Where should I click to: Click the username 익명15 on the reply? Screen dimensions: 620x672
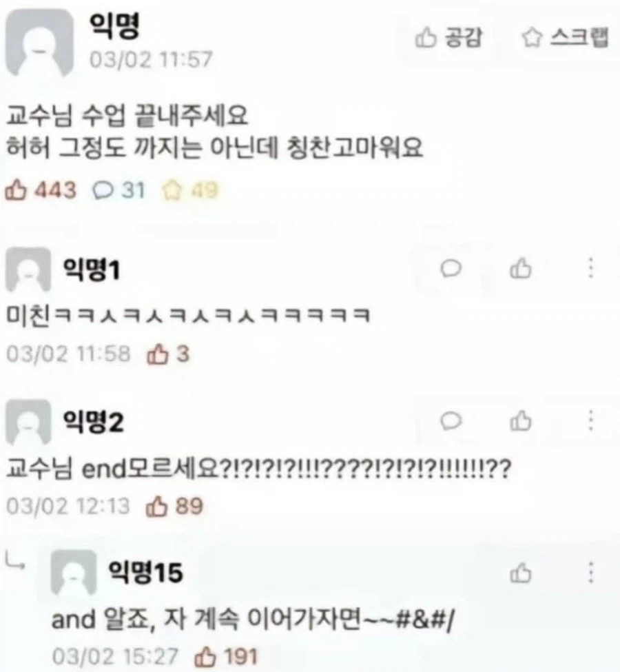(145, 572)
